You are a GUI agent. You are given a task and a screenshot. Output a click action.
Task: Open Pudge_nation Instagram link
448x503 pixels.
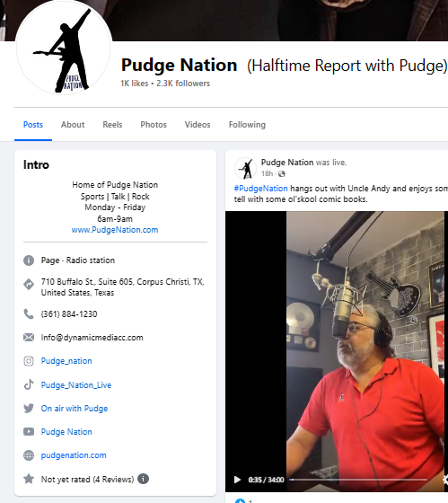66,361
